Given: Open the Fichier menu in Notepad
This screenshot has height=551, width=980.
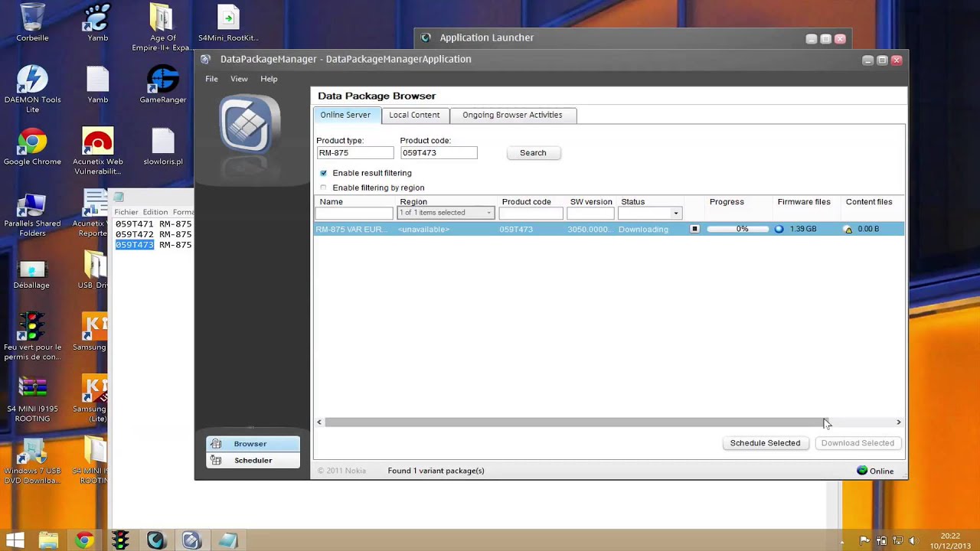Looking at the screenshot, I should pyautogui.click(x=126, y=212).
